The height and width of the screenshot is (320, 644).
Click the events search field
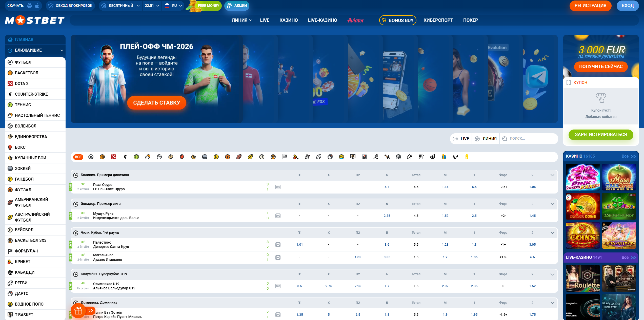(529, 139)
